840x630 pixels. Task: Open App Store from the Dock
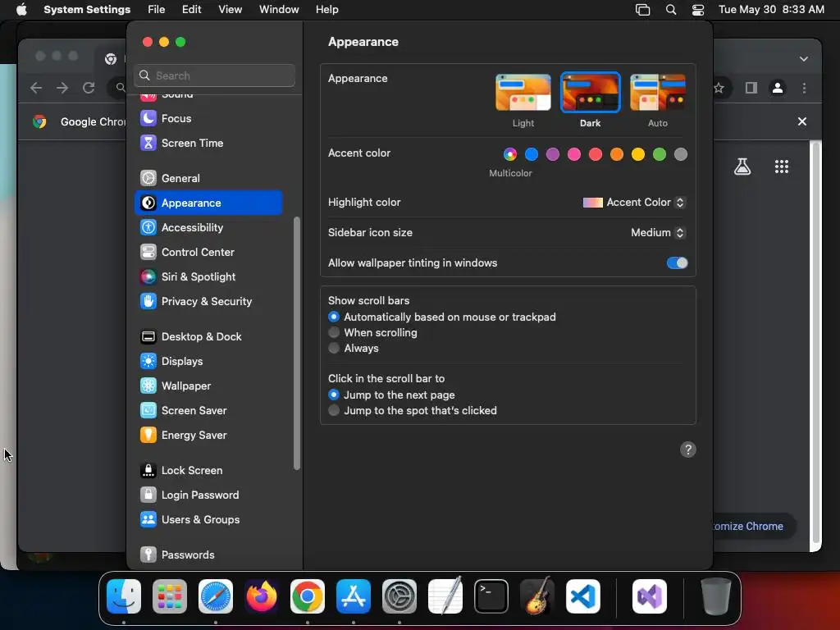point(354,596)
